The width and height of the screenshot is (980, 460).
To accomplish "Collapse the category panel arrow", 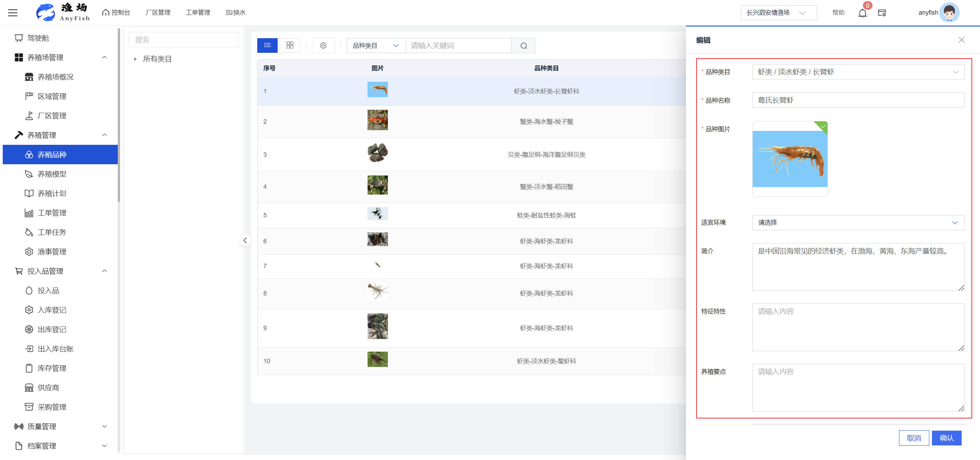I will (x=245, y=240).
